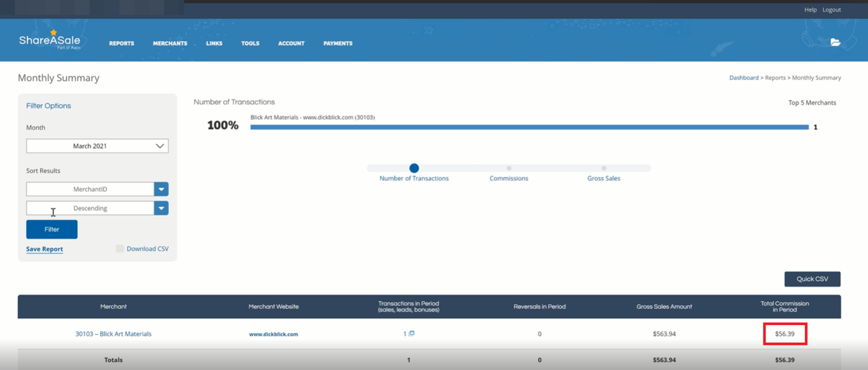This screenshot has height=370, width=868.
Task: Click the Totals row label
Action: click(113, 360)
